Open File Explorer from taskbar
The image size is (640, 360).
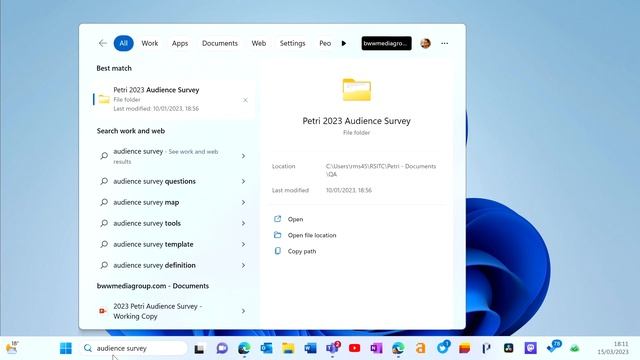pyautogui.click(x=288, y=348)
